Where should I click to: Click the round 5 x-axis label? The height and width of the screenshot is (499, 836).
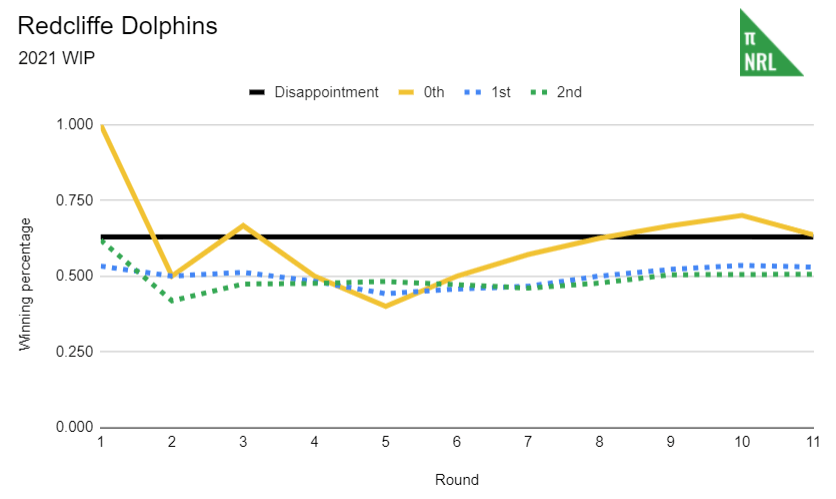[386, 441]
